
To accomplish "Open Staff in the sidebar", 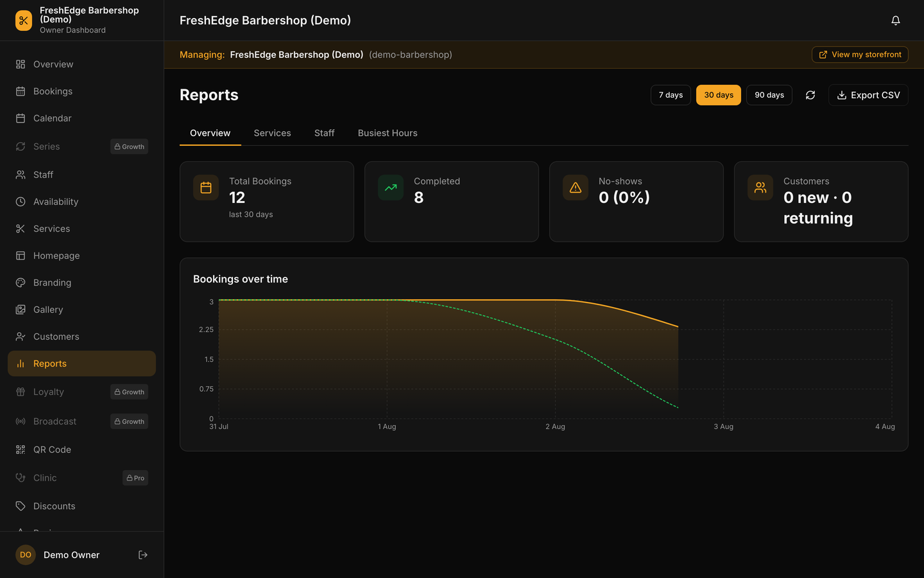I will 81,175.
